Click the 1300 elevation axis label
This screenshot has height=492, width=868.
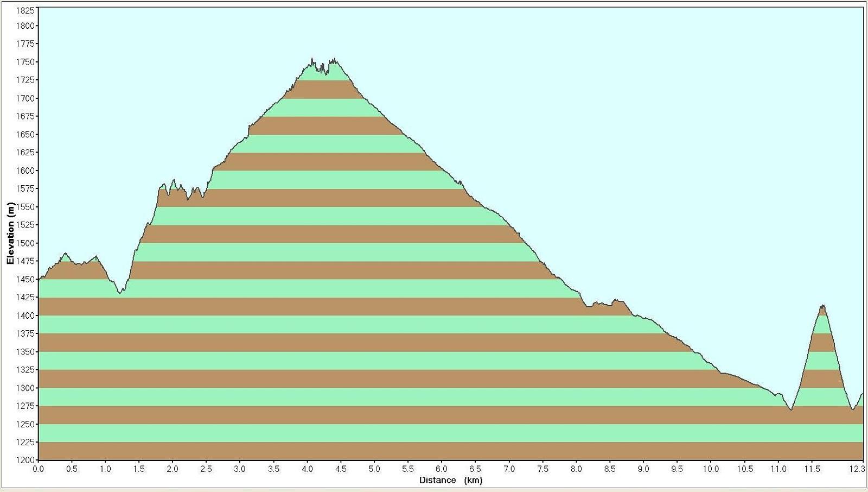25,388
